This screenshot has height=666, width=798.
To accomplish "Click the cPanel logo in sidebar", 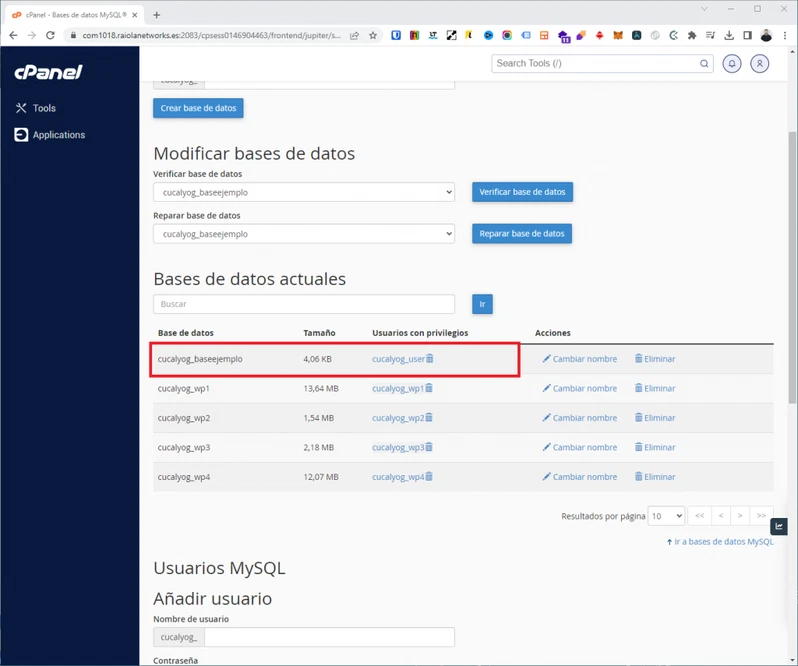I will point(48,72).
